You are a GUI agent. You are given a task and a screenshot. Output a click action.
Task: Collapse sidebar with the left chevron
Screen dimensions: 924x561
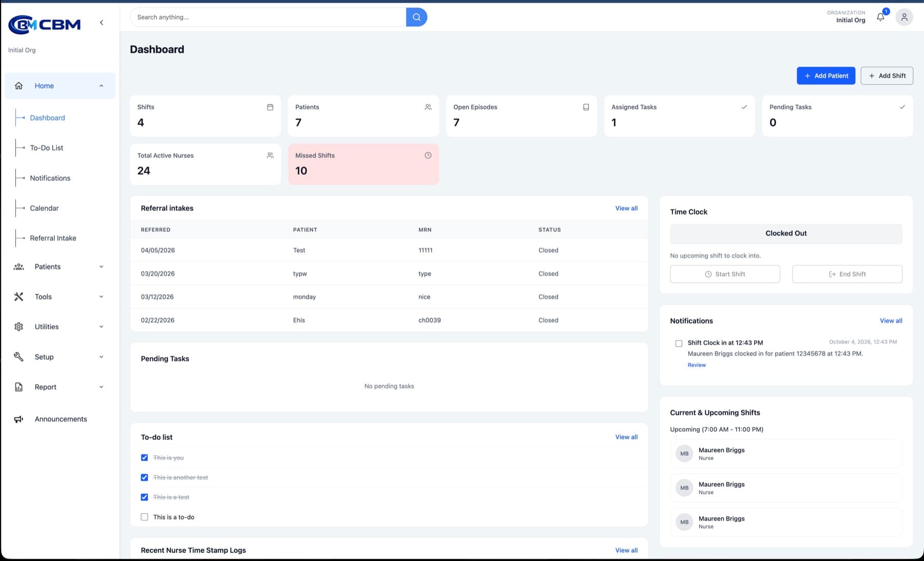coord(102,23)
